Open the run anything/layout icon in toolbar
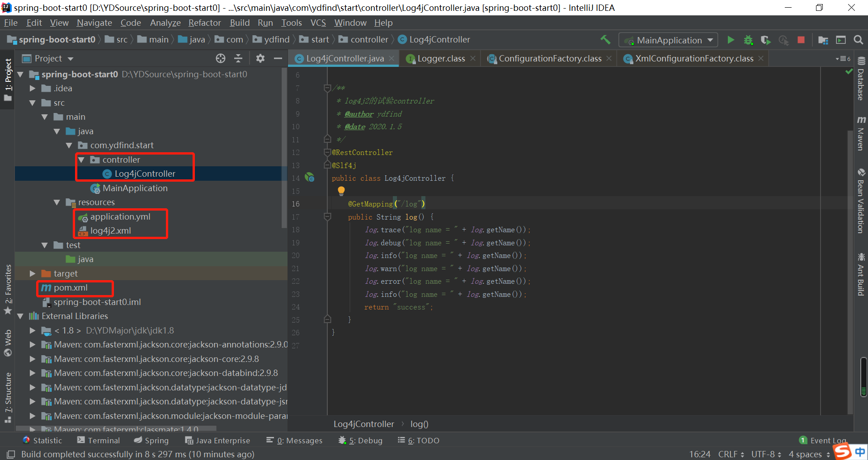 841,40
